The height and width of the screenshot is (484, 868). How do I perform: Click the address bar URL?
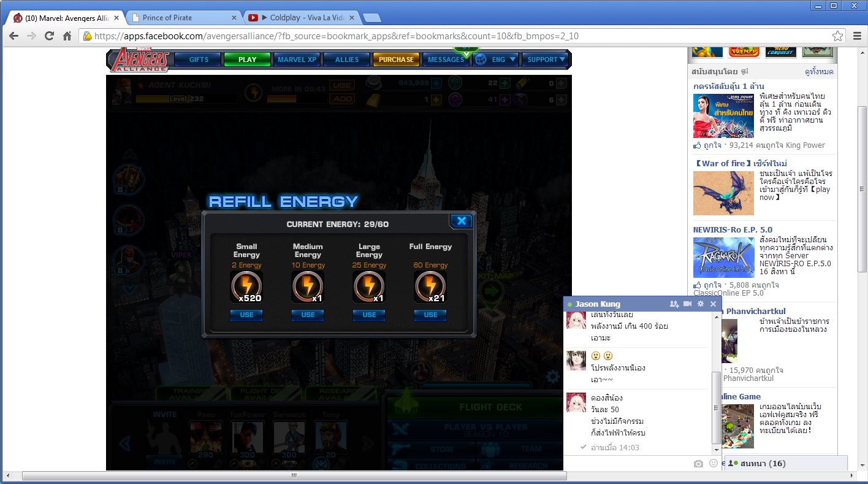(336, 36)
